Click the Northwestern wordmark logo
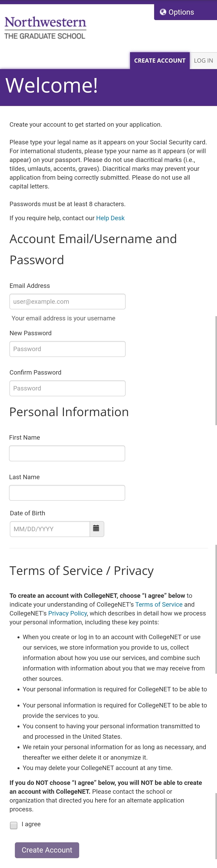The width and height of the screenshot is (217, 868). coord(45,22)
